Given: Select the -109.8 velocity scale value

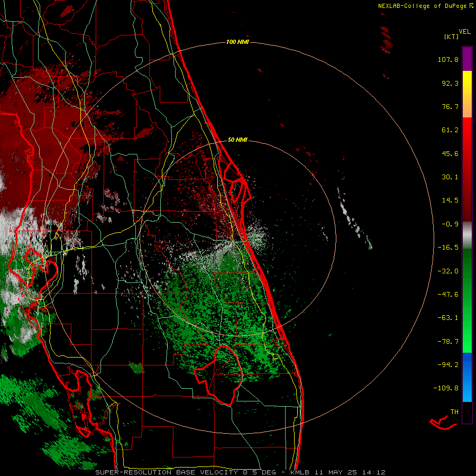Looking at the screenshot, I should tap(446, 388).
